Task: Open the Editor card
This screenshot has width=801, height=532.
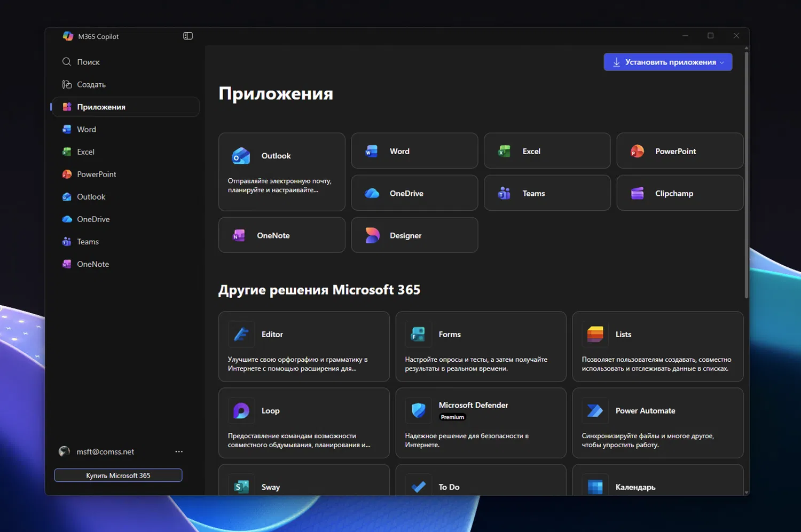Action: coord(304,347)
